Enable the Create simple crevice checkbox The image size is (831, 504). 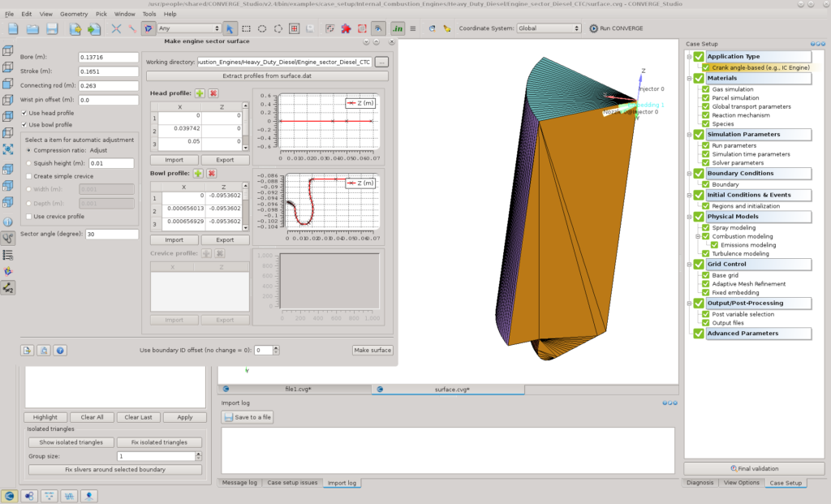tap(29, 176)
